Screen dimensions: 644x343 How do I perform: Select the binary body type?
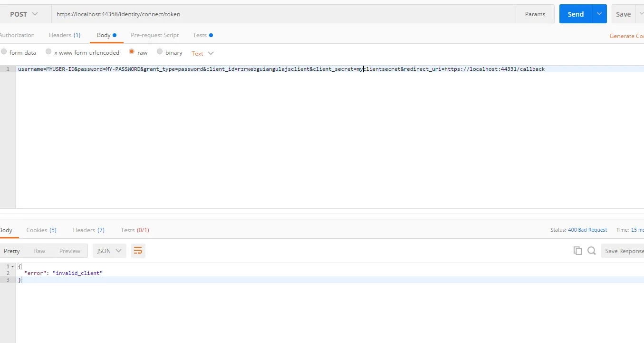pyautogui.click(x=160, y=52)
